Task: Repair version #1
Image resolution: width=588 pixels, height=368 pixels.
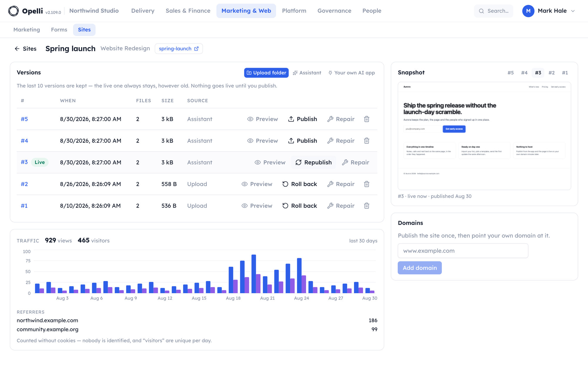Action: pyautogui.click(x=341, y=206)
